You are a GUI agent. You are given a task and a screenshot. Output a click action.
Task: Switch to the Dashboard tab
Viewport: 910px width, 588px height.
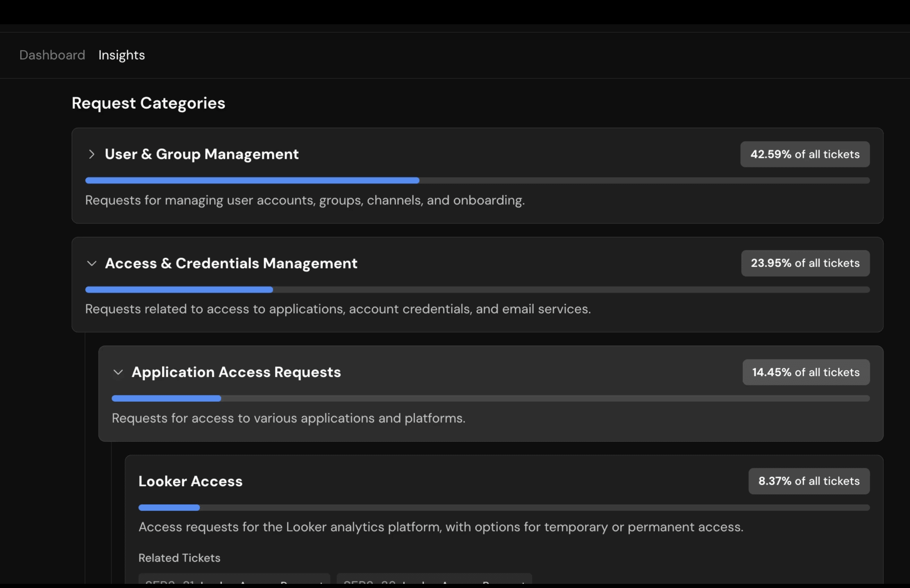(x=52, y=55)
